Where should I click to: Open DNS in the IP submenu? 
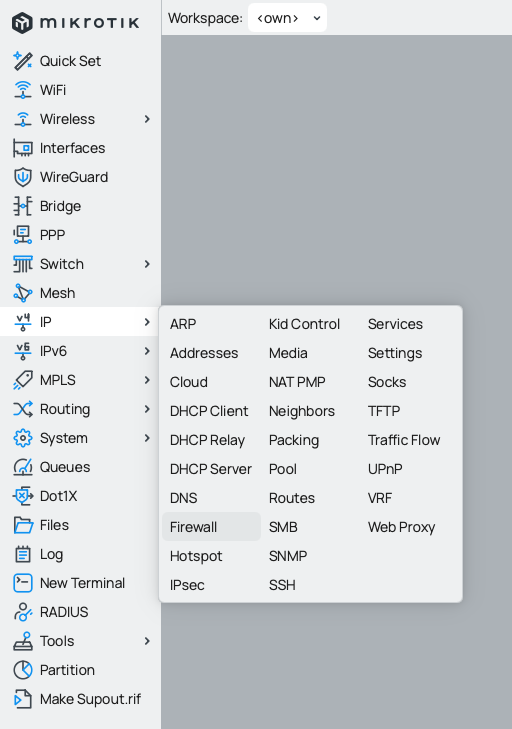(183, 498)
